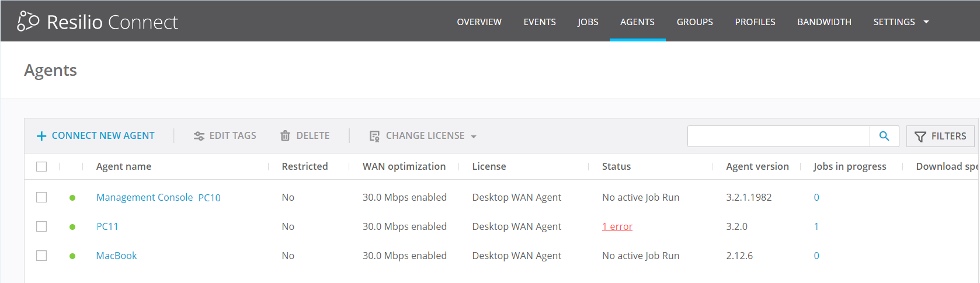
Task: Click version 3.2.1.1982 cell
Action: [749, 197]
